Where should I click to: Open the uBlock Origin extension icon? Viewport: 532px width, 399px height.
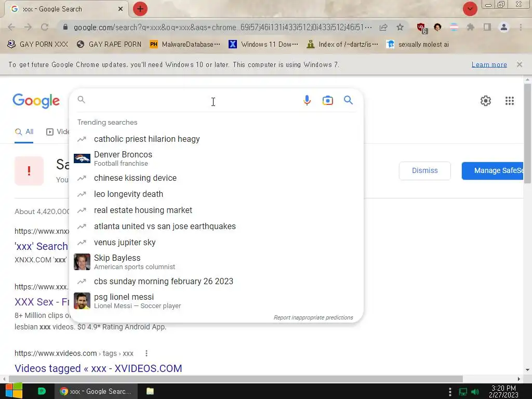pos(422,28)
